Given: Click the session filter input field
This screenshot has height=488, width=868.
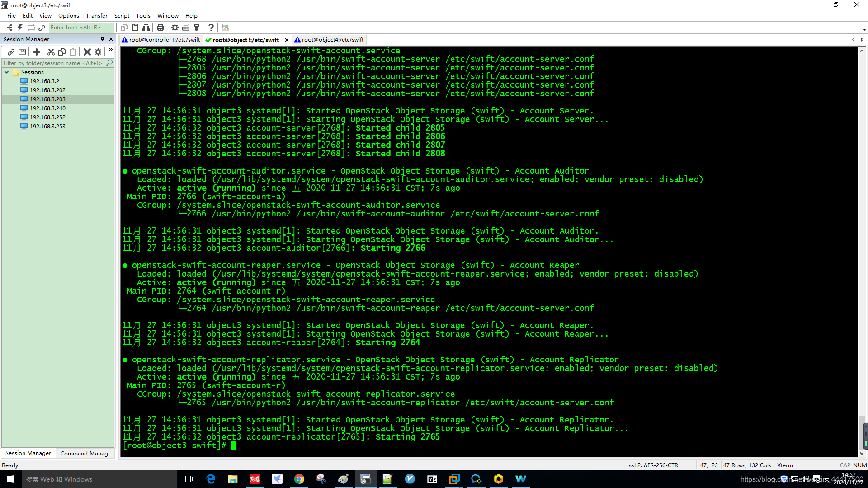Looking at the screenshot, I should (53, 63).
